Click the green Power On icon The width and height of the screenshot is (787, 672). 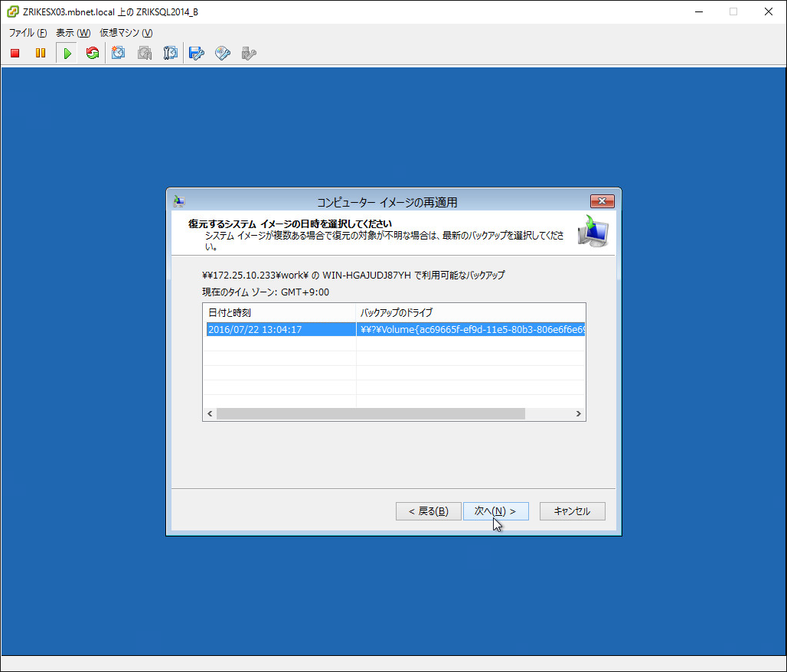pos(67,53)
